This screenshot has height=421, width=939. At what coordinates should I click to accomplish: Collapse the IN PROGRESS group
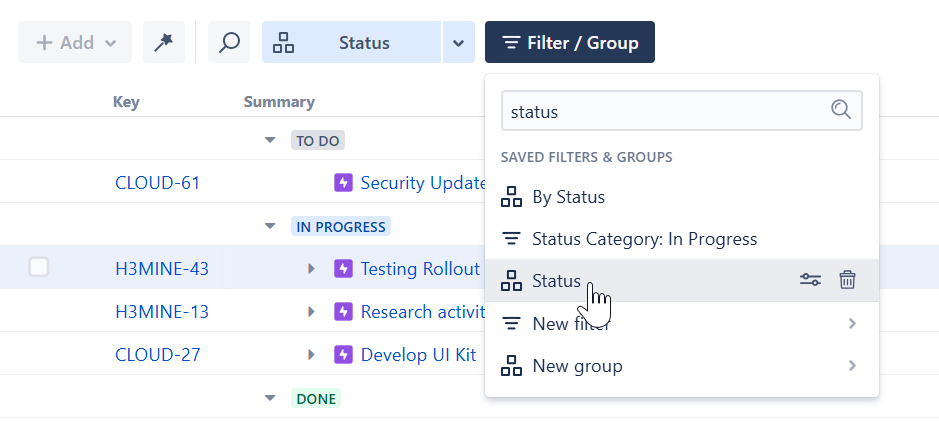(x=270, y=227)
